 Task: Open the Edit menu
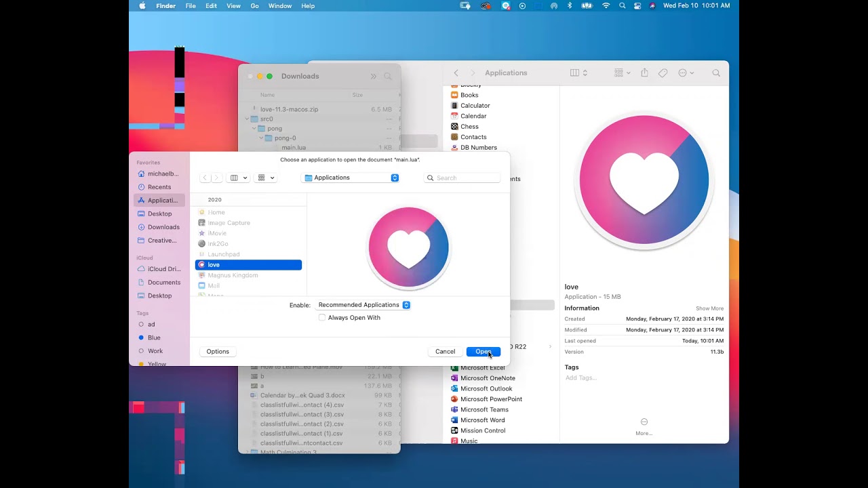coord(212,5)
